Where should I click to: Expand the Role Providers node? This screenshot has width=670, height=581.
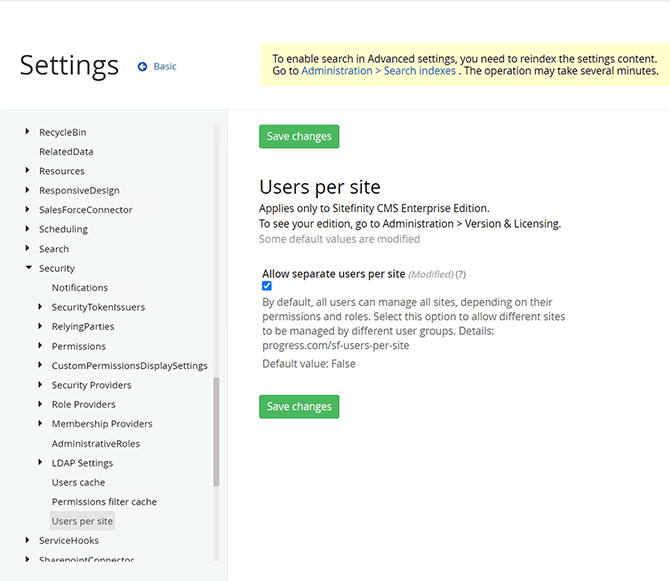pyautogui.click(x=41, y=404)
